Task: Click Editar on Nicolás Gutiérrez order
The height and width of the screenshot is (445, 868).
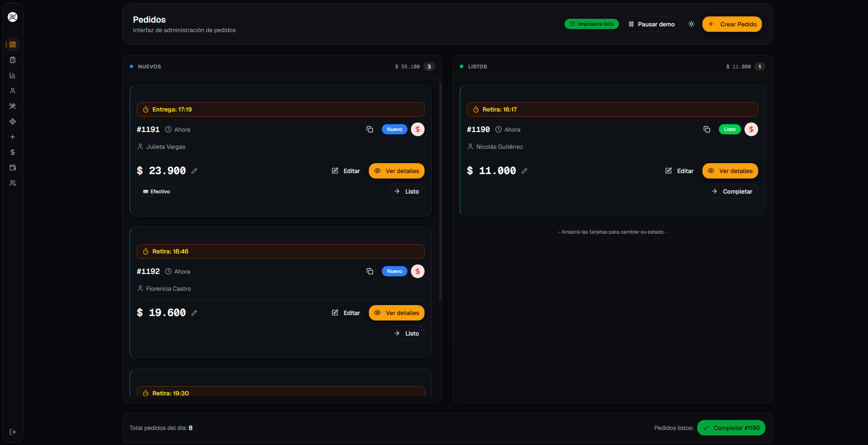Action: point(679,171)
